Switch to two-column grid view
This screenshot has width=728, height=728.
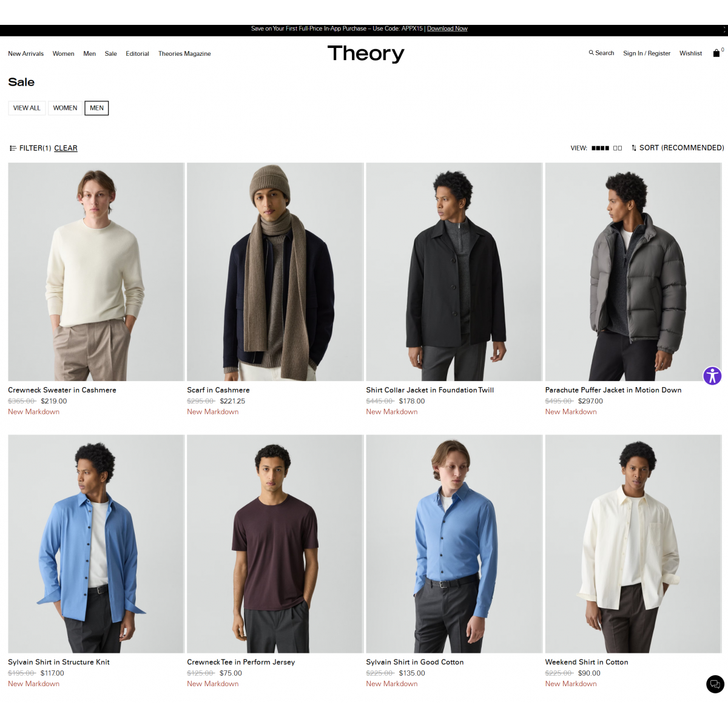pos(618,148)
